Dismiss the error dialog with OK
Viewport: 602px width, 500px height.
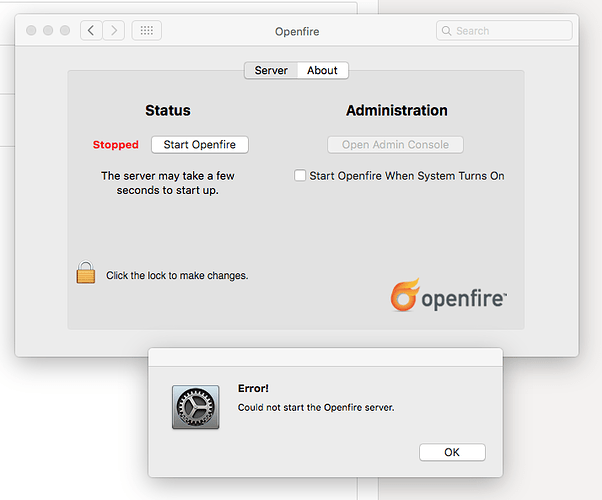click(452, 452)
